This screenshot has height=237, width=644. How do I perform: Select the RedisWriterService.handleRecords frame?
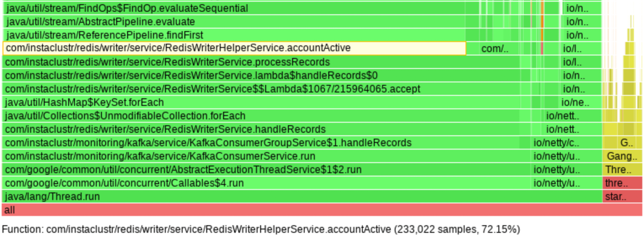[272, 129]
